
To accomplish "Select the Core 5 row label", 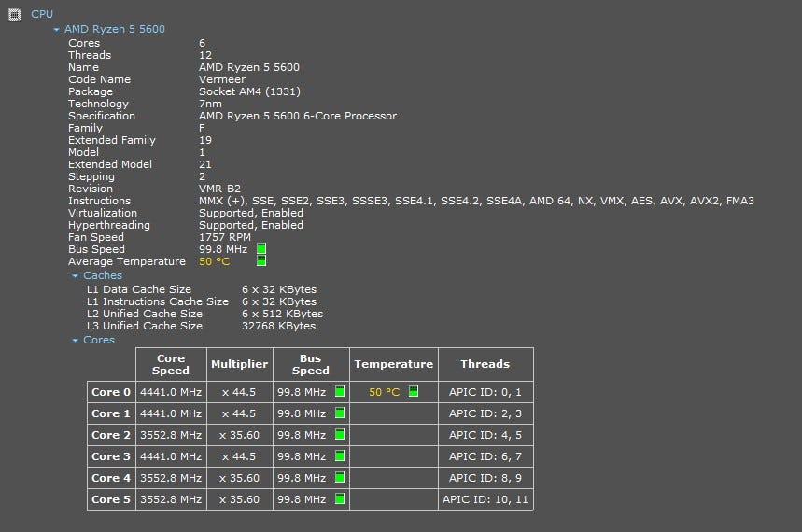I will click(x=111, y=499).
